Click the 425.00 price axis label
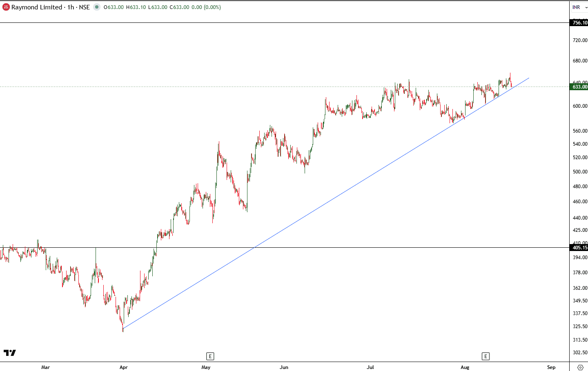The width and height of the screenshot is (588, 371). [580, 230]
